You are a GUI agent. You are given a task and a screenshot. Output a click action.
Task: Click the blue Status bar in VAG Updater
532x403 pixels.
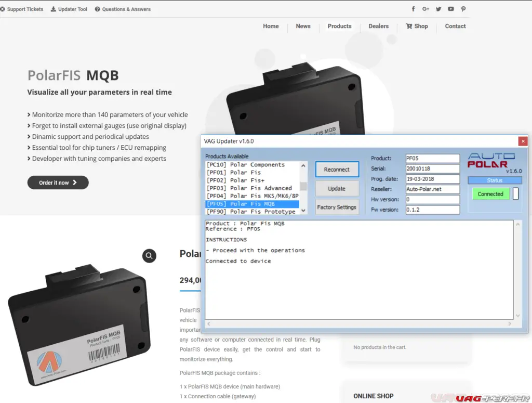coord(495,180)
